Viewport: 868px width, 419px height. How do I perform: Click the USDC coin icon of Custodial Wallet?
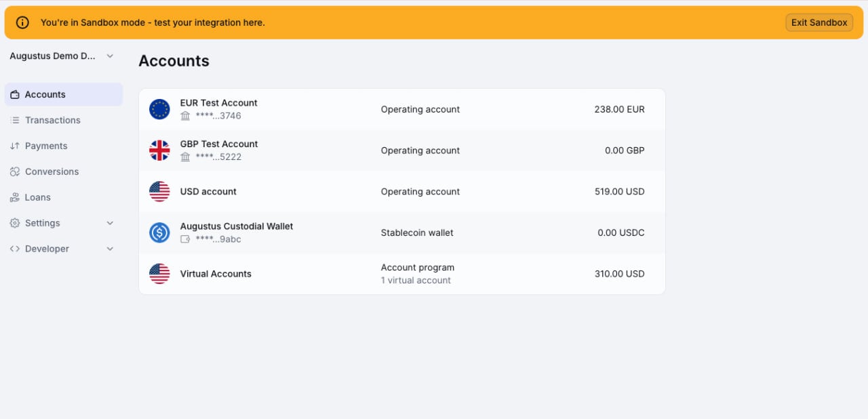click(159, 233)
